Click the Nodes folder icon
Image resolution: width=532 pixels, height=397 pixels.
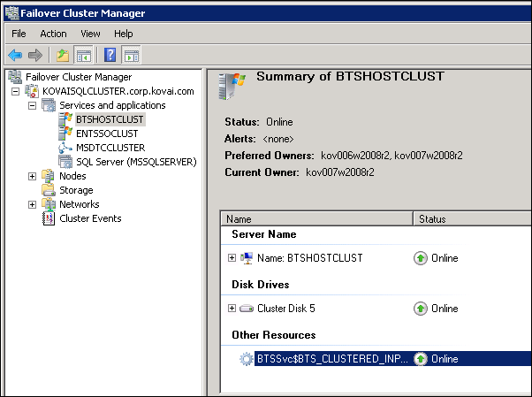pyautogui.click(x=49, y=176)
